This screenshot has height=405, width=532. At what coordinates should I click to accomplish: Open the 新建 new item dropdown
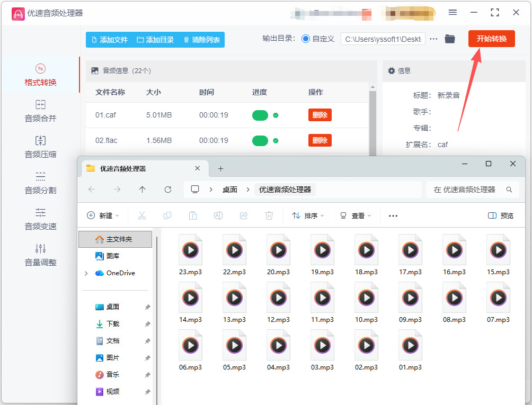pos(103,215)
